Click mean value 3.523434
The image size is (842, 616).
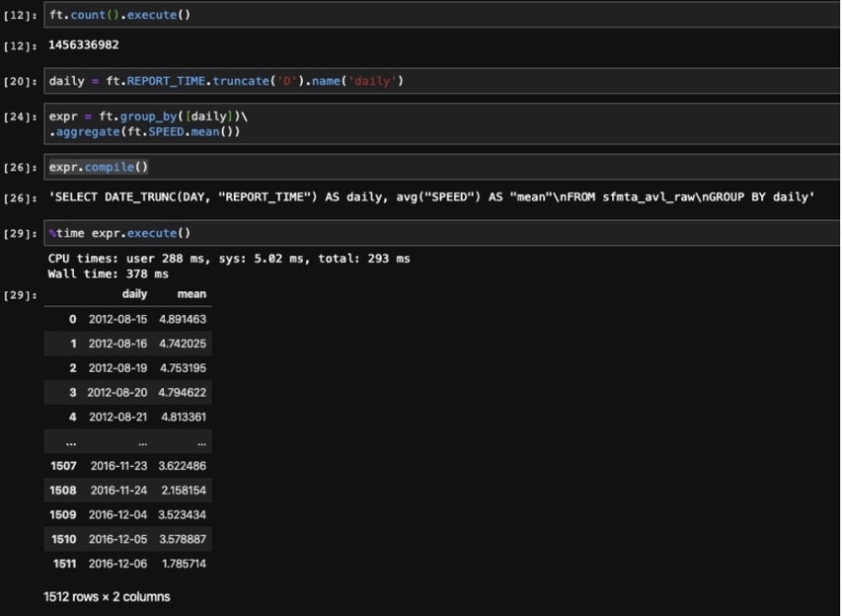[182, 514]
